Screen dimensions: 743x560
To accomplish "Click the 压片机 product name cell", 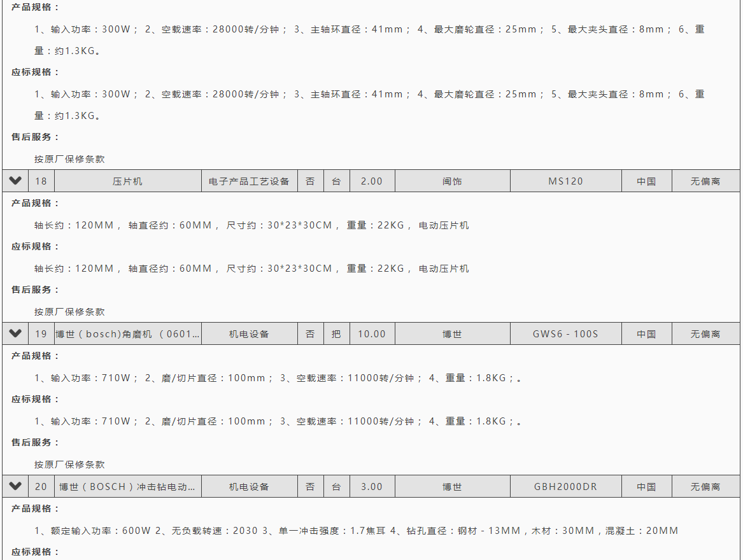I will coord(127,181).
